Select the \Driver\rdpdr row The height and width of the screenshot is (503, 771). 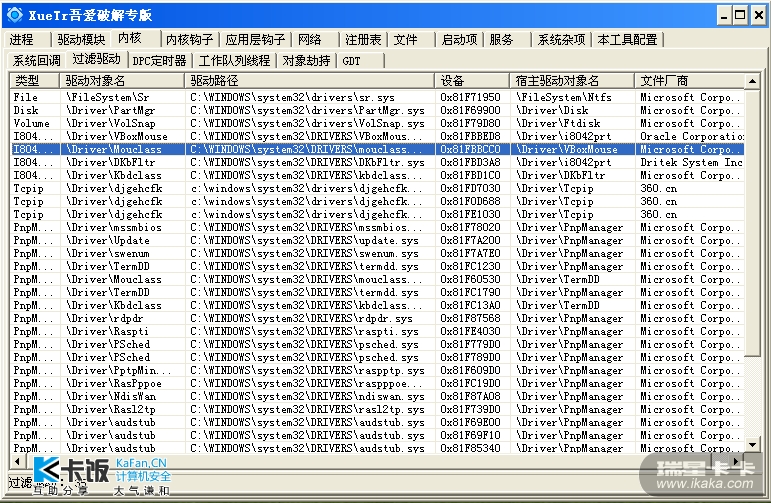coord(377,318)
